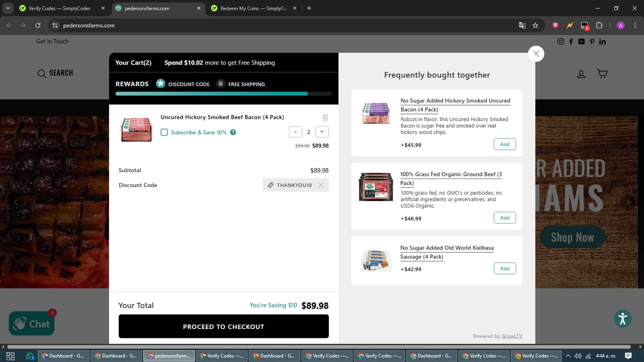Open the uBlock shield extension
Screen dimensions: 644x362
[555, 25]
